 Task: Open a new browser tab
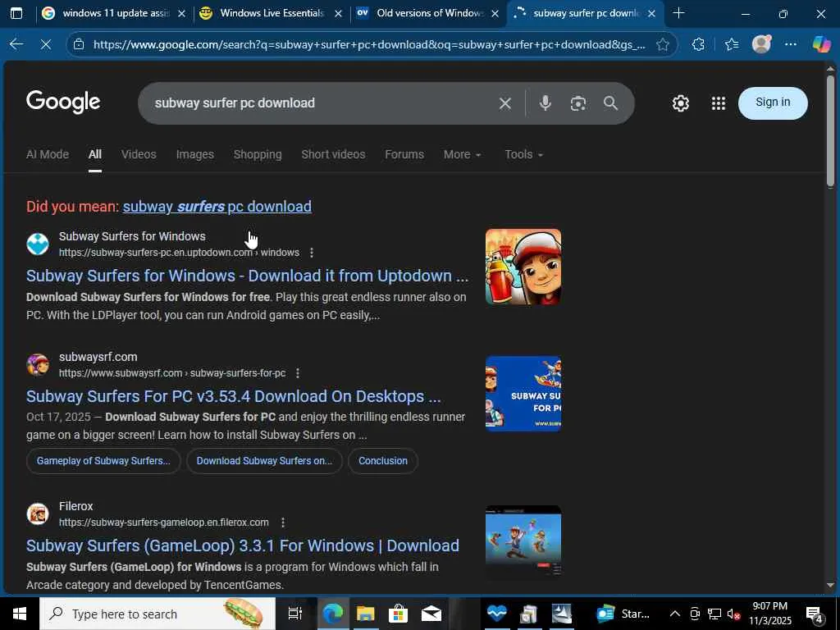pos(678,13)
